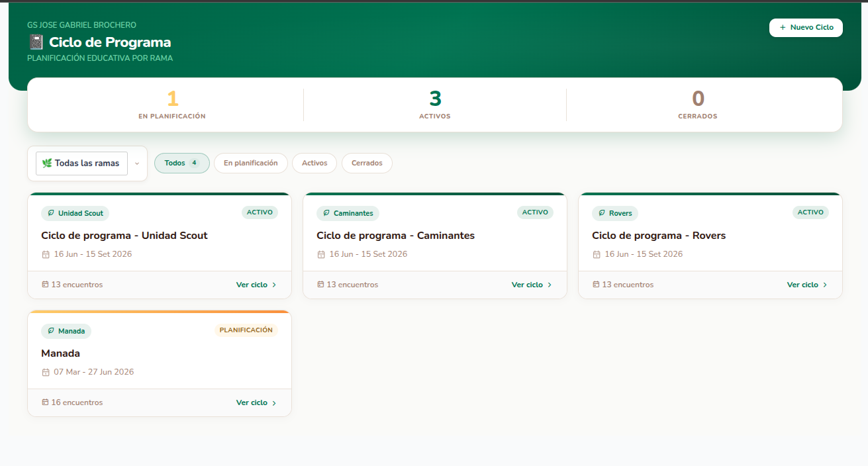The height and width of the screenshot is (466, 868).
Task: Filter by En planificación
Action: coord(251,163)
